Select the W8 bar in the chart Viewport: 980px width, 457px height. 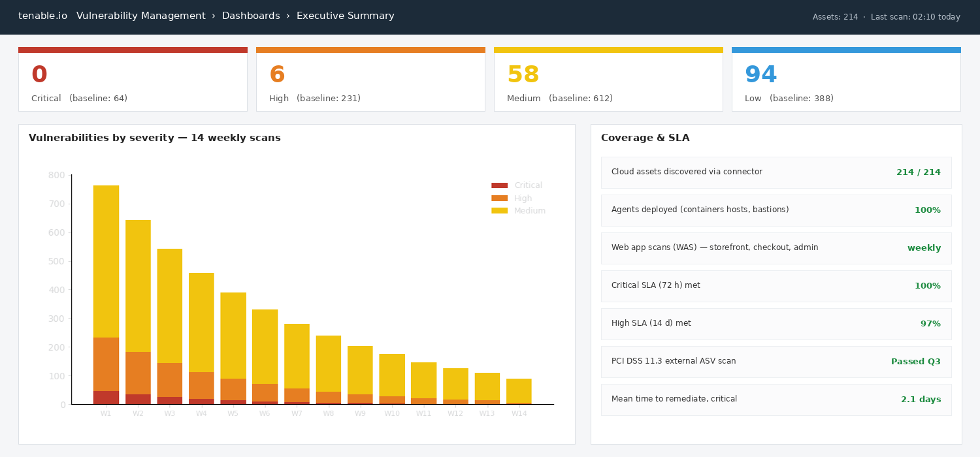point(329,370)
